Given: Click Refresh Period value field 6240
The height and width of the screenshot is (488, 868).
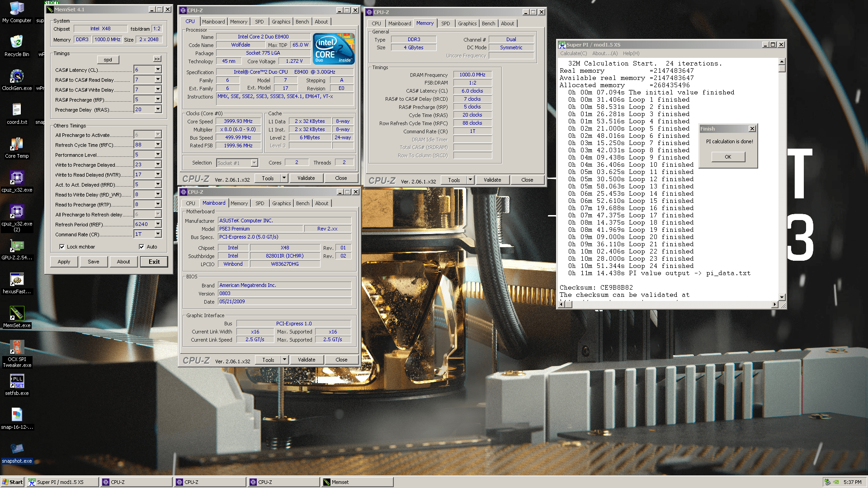Looking at the screenshot, I should tap(145, 224).
